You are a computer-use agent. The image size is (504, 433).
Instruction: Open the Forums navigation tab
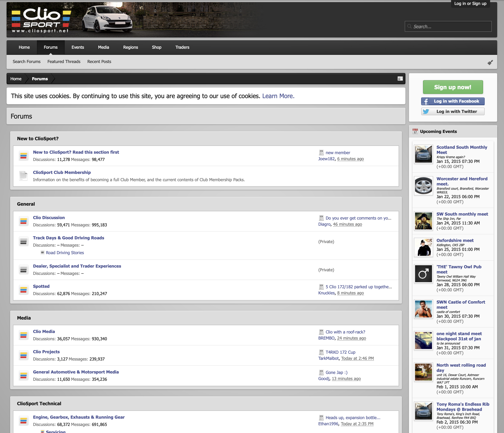point(51,47)
